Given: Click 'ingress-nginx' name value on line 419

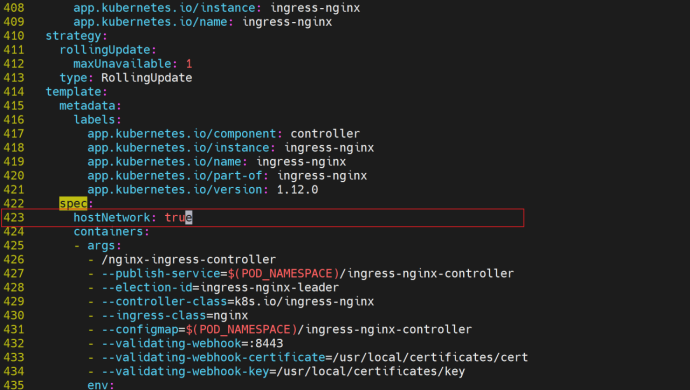Looking at the screenshot, I should 301,162.
